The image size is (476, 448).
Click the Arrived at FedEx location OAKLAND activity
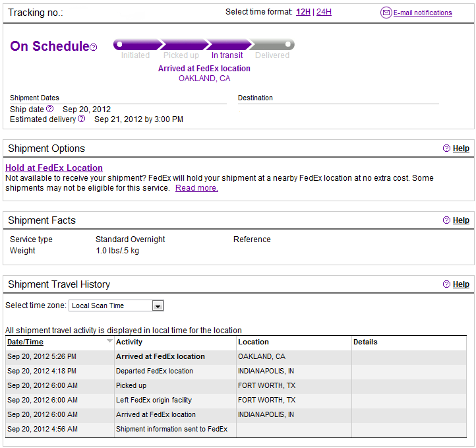[x=160, y=356]
